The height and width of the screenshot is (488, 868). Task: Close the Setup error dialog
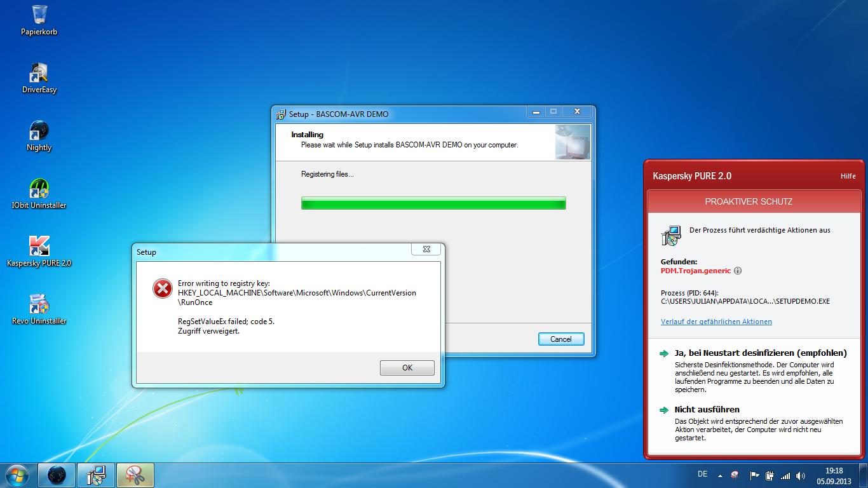coord(426,250)
